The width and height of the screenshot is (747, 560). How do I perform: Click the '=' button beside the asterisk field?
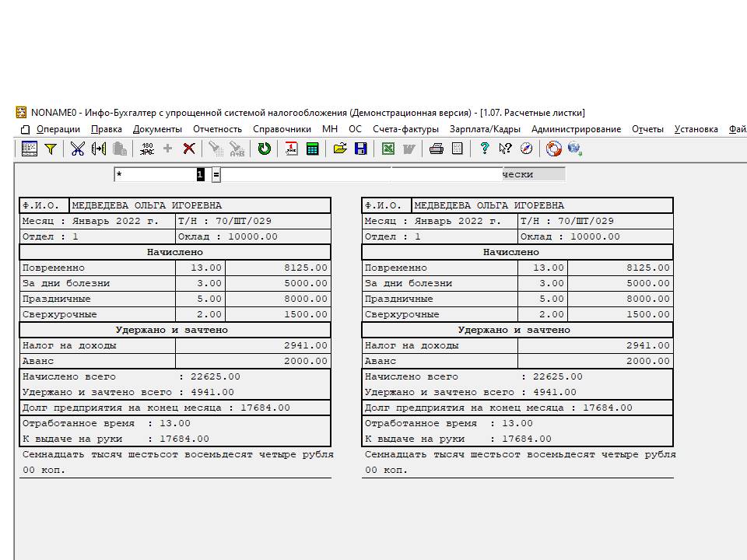[x=216, y=175]
